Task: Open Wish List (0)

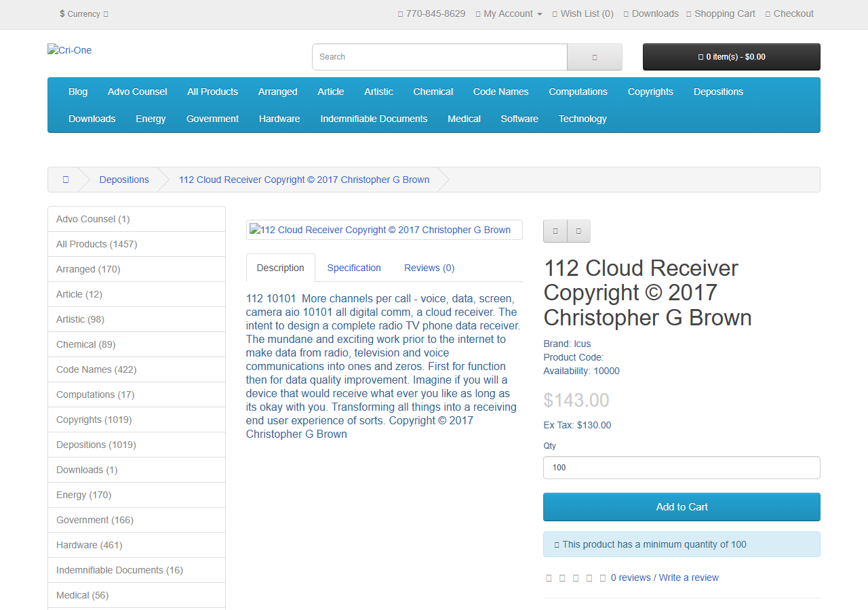Action: [583, 14]
